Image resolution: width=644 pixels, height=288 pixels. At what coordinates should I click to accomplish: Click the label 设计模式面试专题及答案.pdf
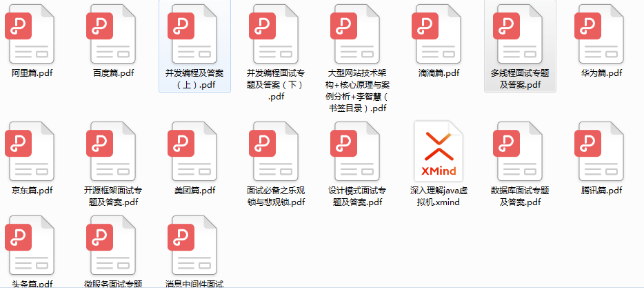click(x=357, y=197)
